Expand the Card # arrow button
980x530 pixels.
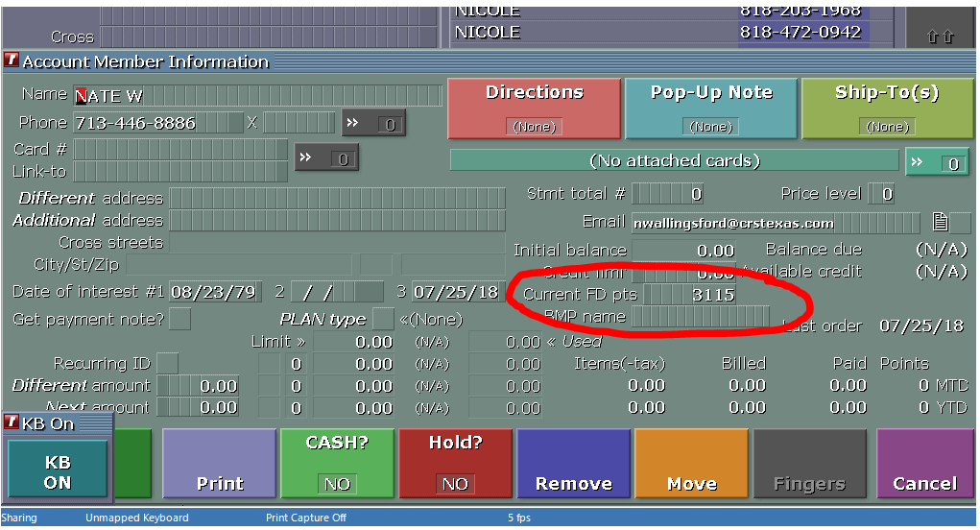pyautogui.click(x=326, y=158)
